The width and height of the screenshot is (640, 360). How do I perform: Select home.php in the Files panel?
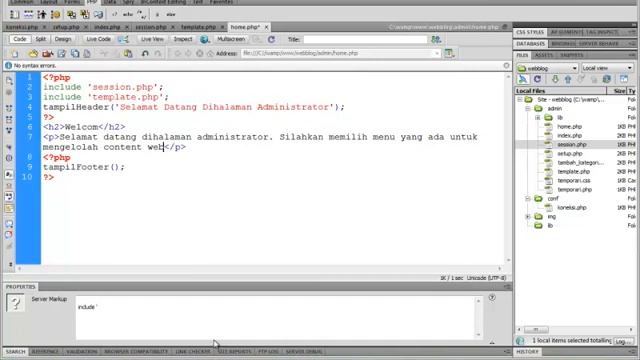[569, 127]
